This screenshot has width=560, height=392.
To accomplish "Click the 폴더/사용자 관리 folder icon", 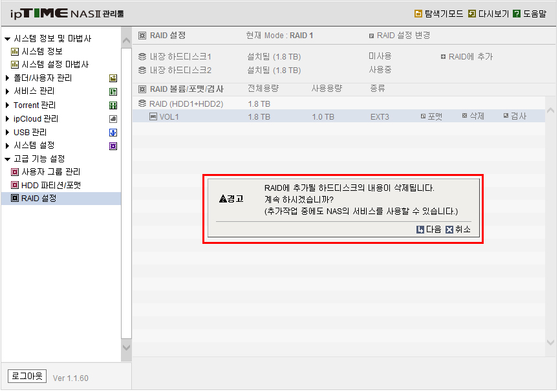I will [x=113, y=78].
